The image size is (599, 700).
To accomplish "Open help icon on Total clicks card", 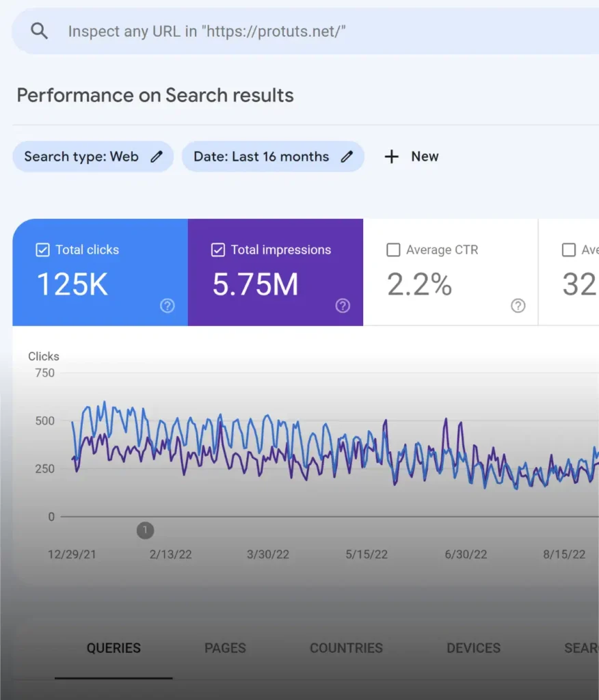I will pyautogui.click(x=168, y=306).
